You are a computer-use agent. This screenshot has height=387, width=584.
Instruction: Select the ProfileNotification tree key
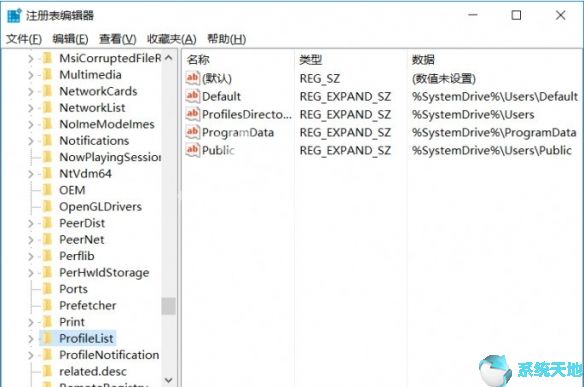point(109,355)
